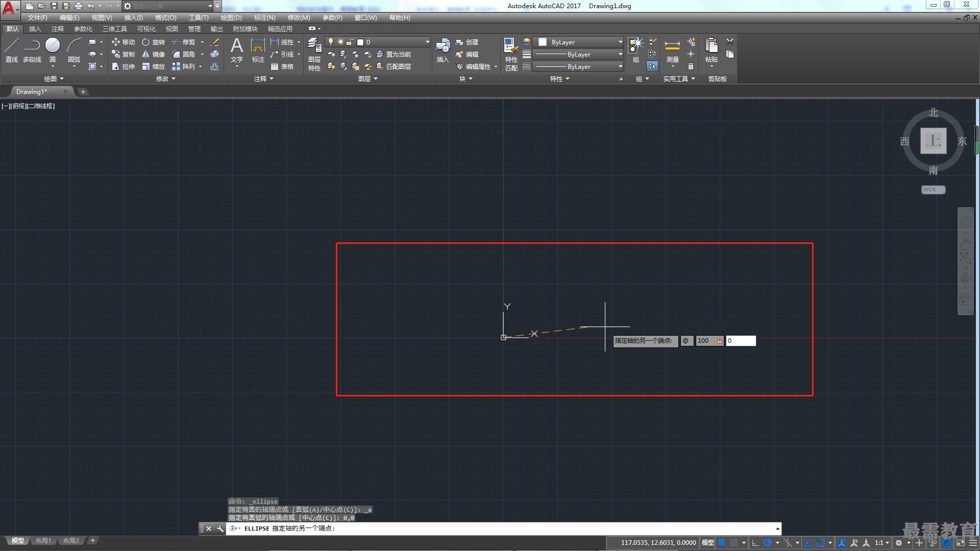The height and width of the screenshot is (551, 980).
Task: Toggle polar tracking in status bar
Action: [767, 543]
